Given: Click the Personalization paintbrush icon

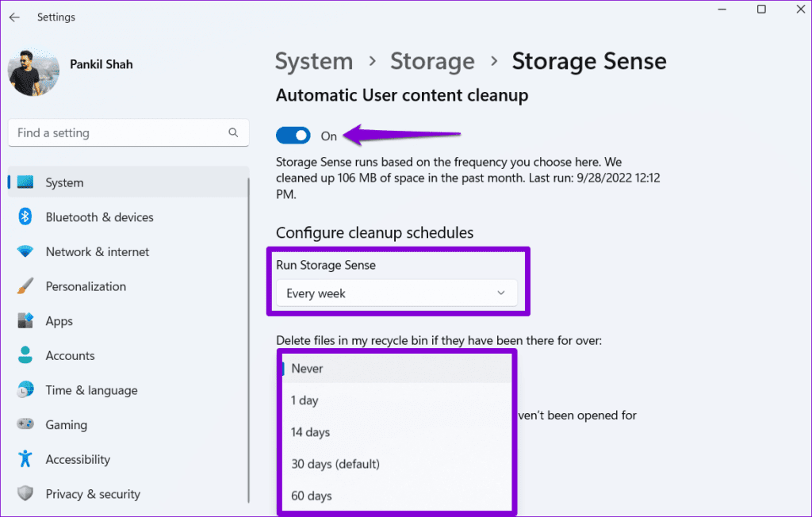Looking at the screenshot, I should click(25, 286).
